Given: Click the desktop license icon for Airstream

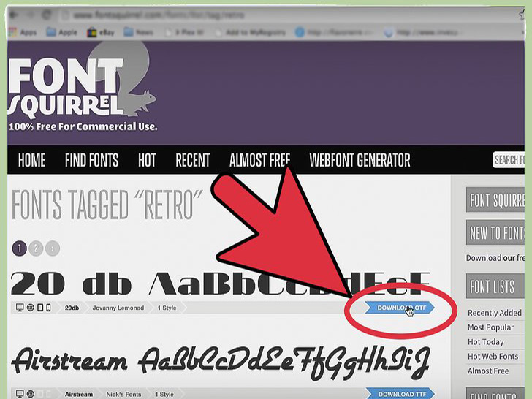Looking at the screenshot, I should click(x=20, y=394).
